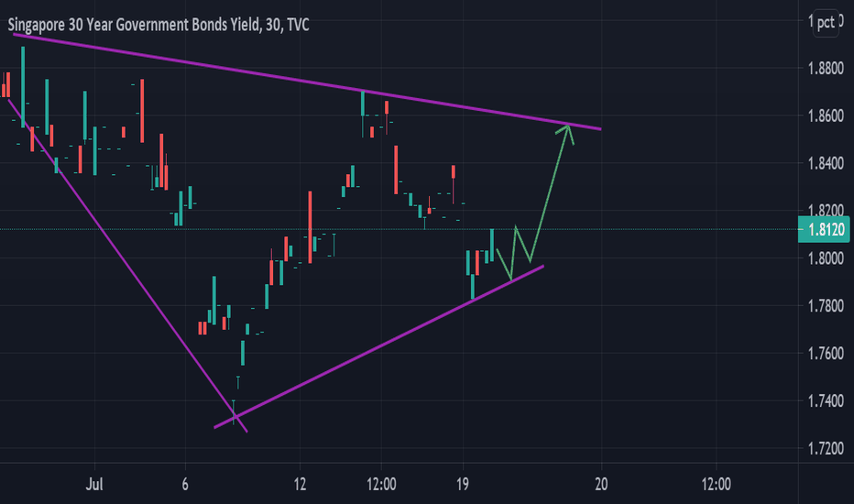854x504 pixels.
Task: Click the 12 date label on time axis
Action: point(300,484)
